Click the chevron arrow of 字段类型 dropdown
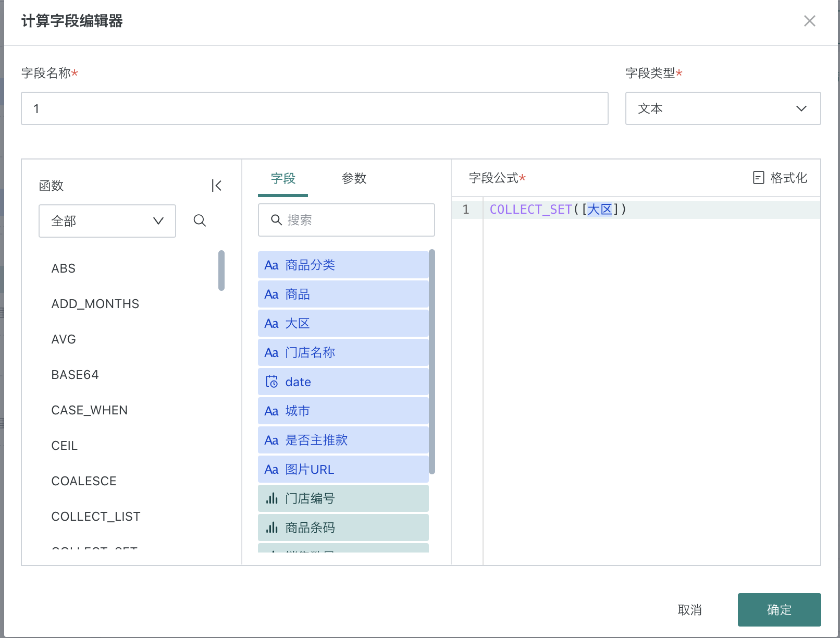The width and height of the screenshot is (840, 638). pyautogui.click(x=801, y=108)
